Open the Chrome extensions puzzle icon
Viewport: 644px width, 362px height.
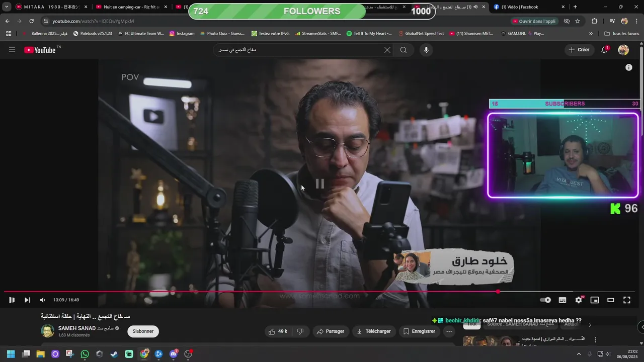pyautogui.click(x=594, y=21)
